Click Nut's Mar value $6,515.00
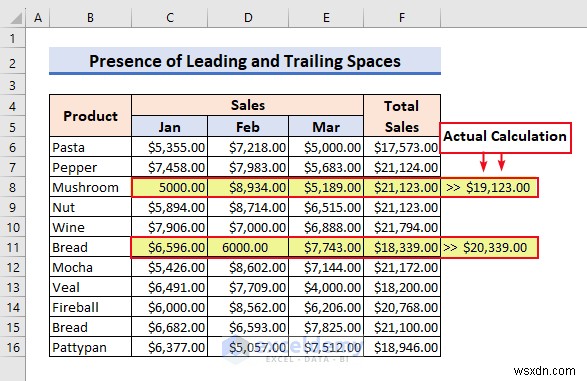587x381 pixels. click(x=326, y=207)
